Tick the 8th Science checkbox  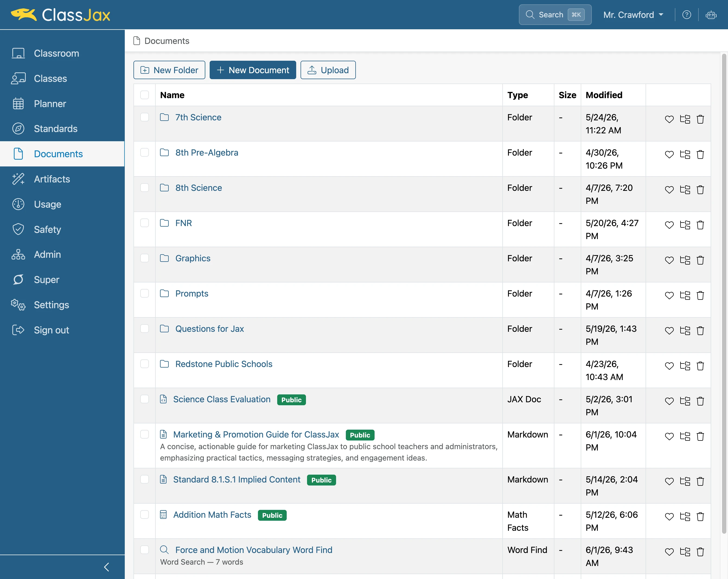(x=145, y=188)
